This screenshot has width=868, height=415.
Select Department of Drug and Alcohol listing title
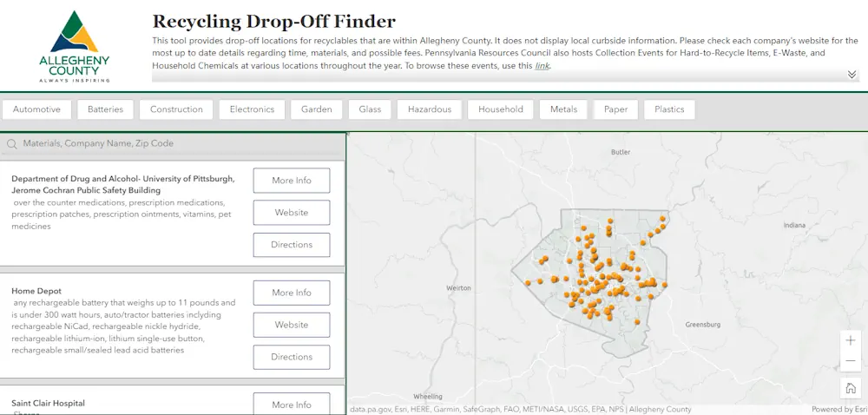click(x=123, y=184)
